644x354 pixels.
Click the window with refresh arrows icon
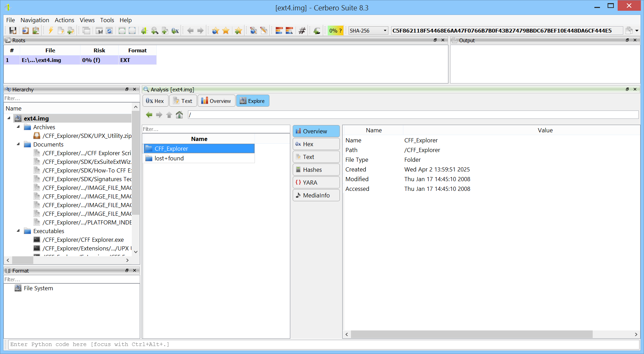tap(109, 30)
